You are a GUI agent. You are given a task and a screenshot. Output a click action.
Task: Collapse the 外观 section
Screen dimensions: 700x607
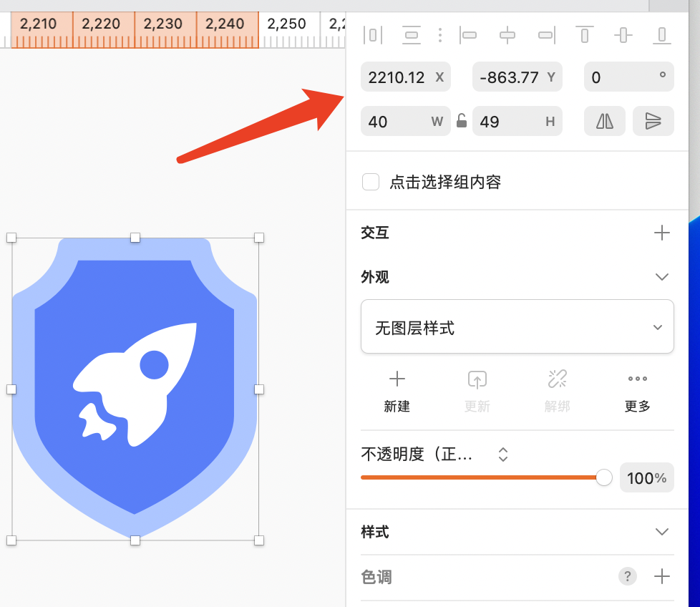pyautogui.click(x=662, y=277)
